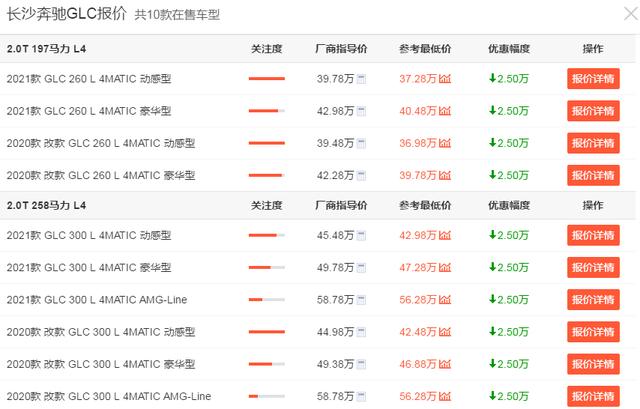The width and height of the screenshot is (640, 409).
Task: Open 2020款 改款 GLC 260 L 4MATIC 豪华型 link
Action: tap(101, 176)
